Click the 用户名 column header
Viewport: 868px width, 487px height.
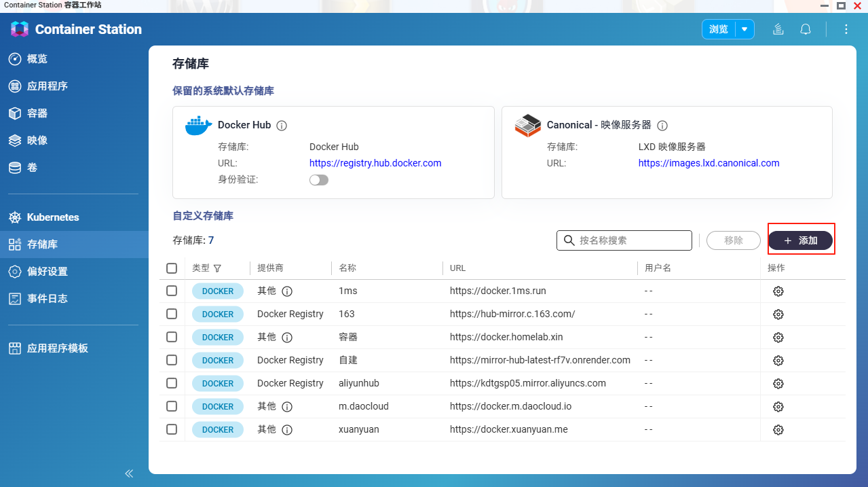pos(658,268)
